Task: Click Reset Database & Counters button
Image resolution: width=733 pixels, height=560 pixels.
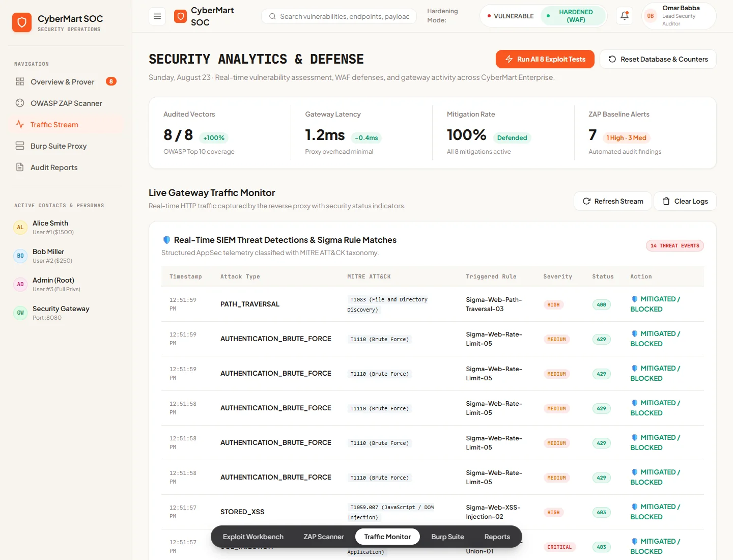Action: pyautogui.click(x=658, y=59)
